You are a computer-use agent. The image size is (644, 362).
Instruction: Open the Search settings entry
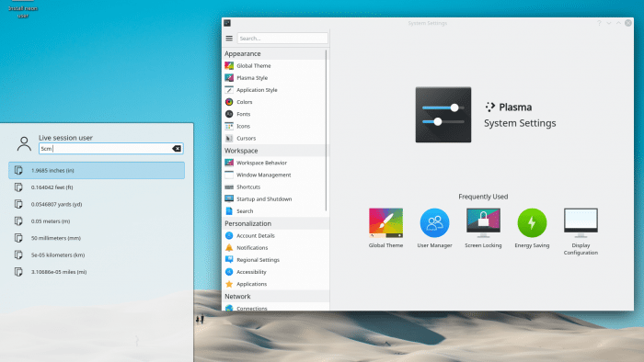pos(275,211)
